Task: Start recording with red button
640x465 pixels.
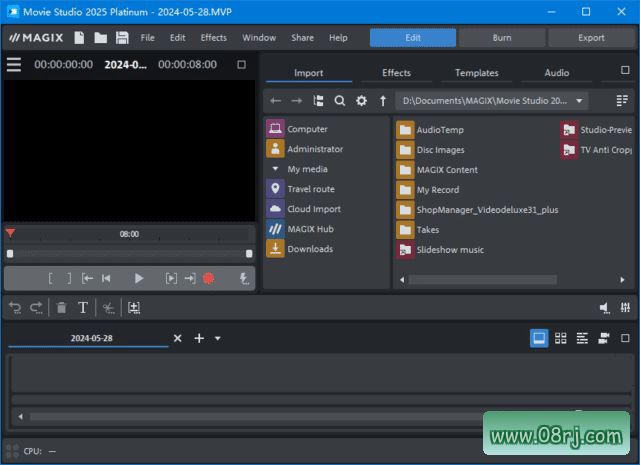Action: 209,278
